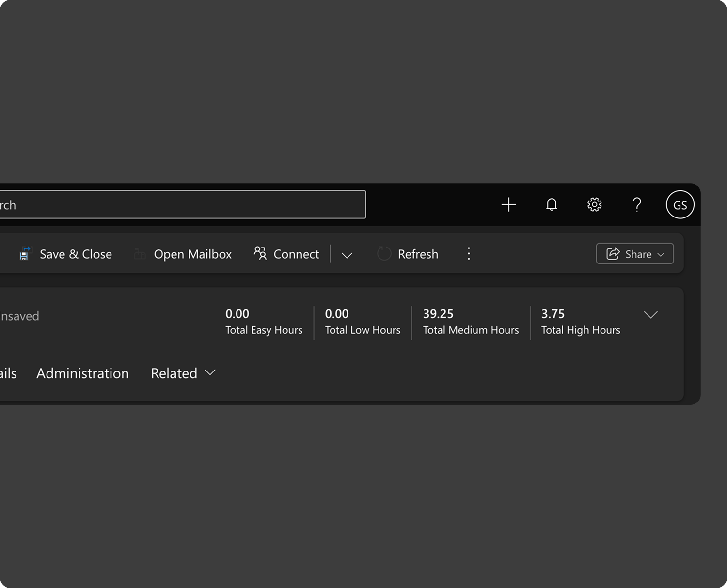Click the Total High Hours value
This screenshot has height=588, width=727.
[x=553, y=314]
